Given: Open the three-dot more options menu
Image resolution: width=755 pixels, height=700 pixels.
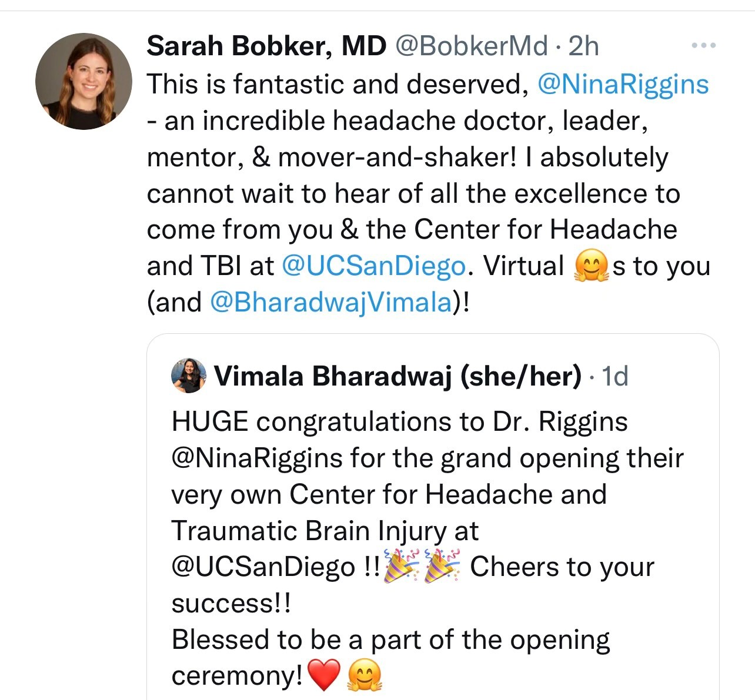Looking at the screenshot, I should (x=703, y=45).
